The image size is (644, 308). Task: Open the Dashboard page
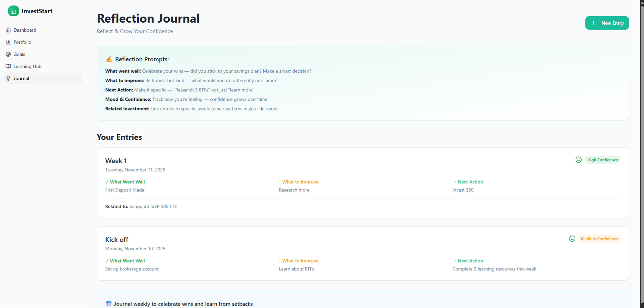click(43, 30)
